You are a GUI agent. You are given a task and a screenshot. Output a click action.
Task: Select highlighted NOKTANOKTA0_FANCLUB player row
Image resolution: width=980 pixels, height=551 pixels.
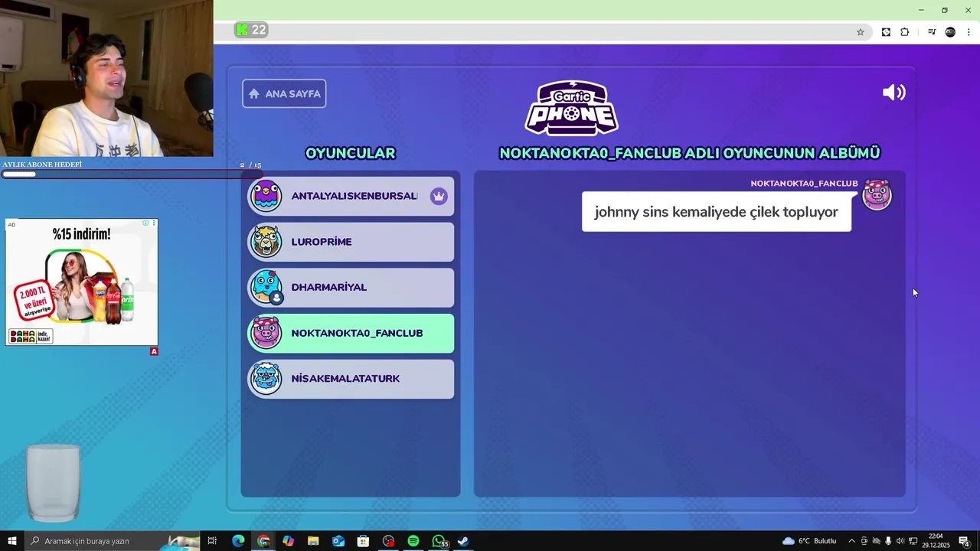[x=351, y=333]
